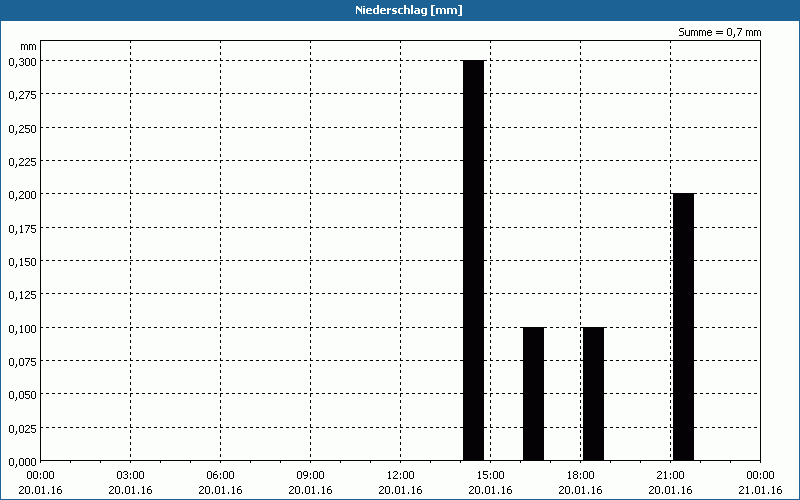Image resolution: width=800 pixels, height=500 pixels.
Task: Click the 15:00 time label
Action: (x=490, y=476)
